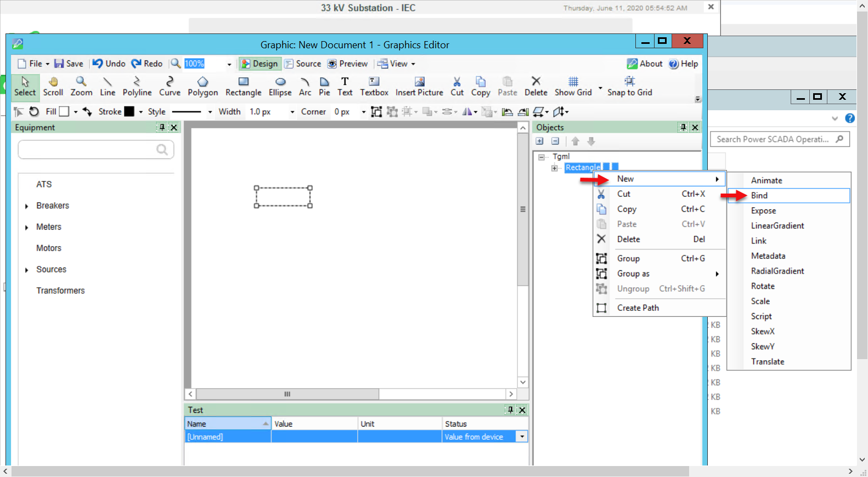This screenshot has width=868, height=477.
Task: Toggle Show Grid on the canvas
Action: tap(573, 86)
